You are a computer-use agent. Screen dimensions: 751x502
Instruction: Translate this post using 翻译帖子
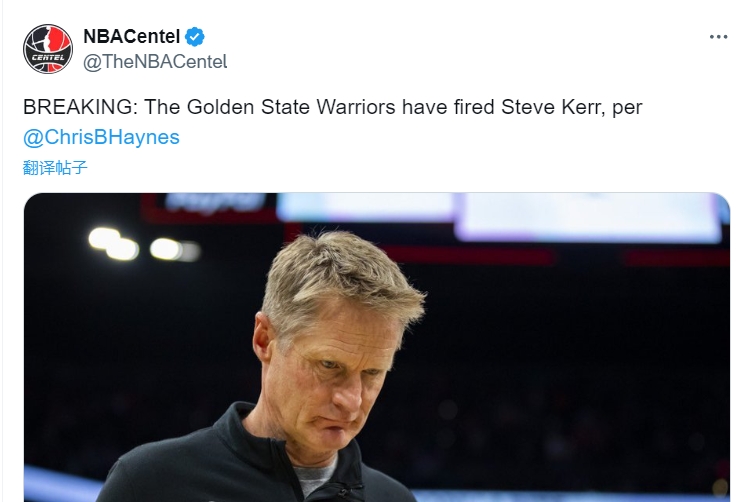pos(55,167)
